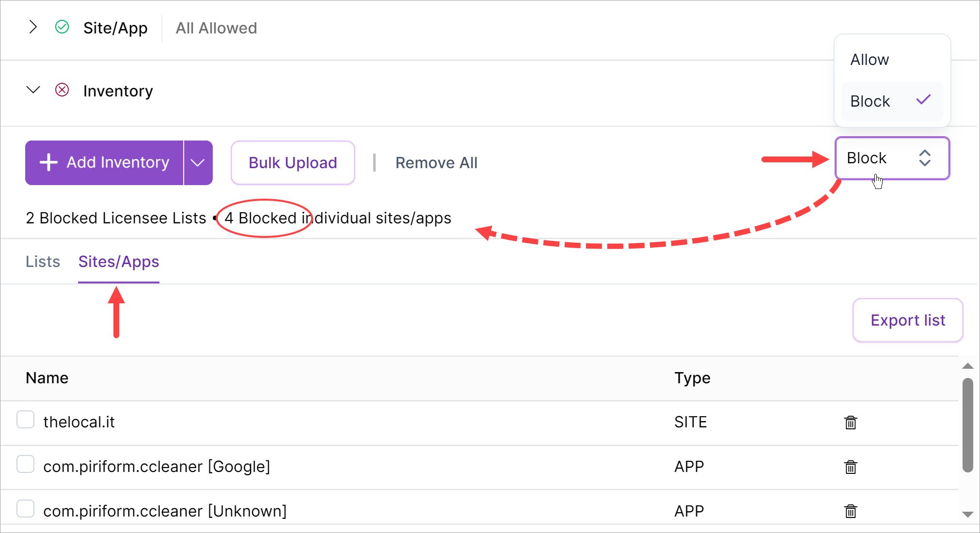This screenshot has width=980, height=533.
Task: Open the Add Inventory dropdown arrow
Action: [198, 163]
